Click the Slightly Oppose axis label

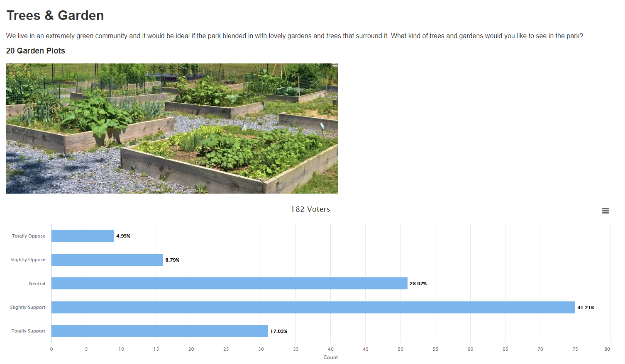click(x=28, y=260)
